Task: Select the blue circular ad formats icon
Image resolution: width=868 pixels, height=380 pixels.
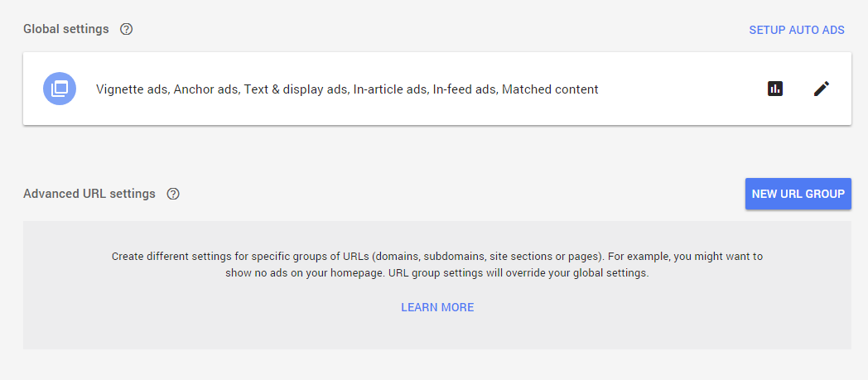Action: [60, 89]
